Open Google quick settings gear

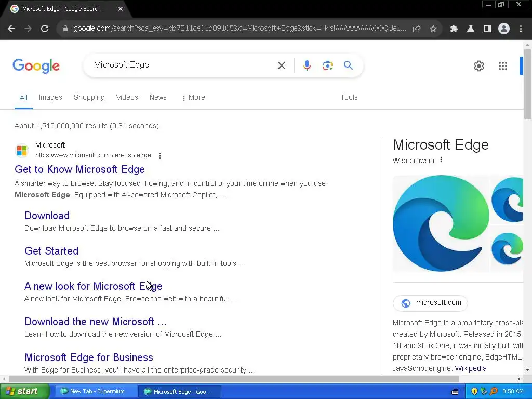point(478,66)
